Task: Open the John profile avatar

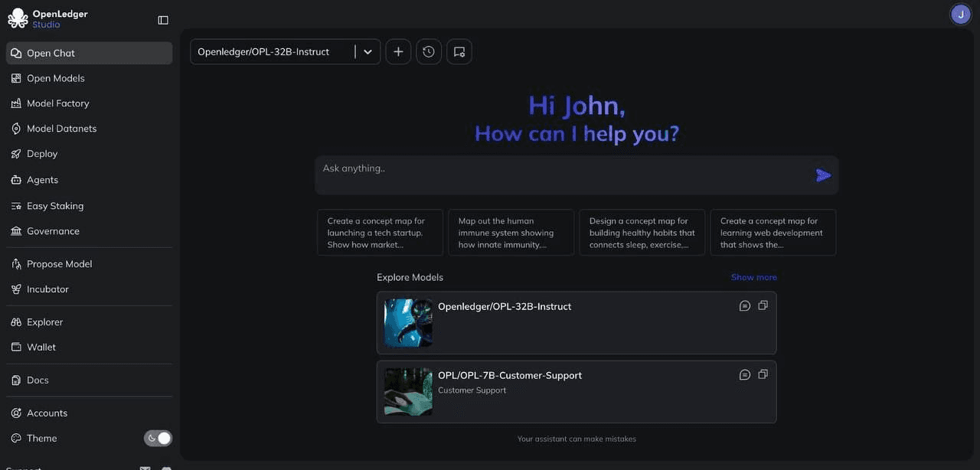Action: (x=961, y=14)
